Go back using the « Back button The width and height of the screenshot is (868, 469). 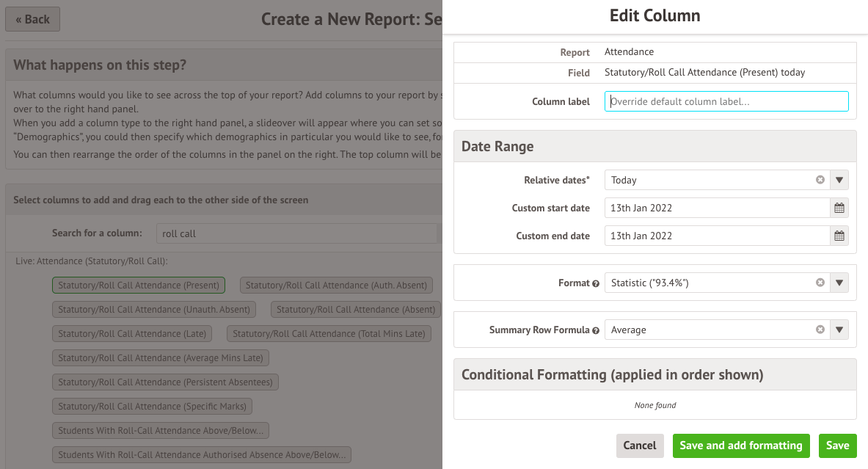tap(32, 19)
